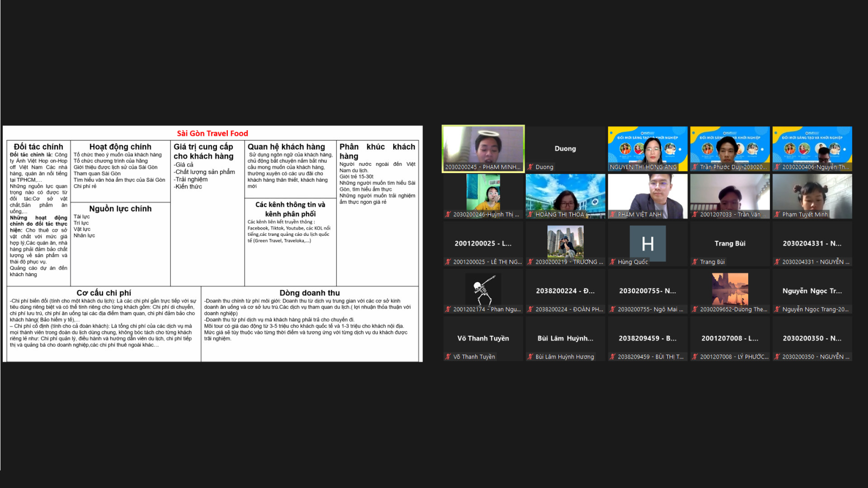This screenshot has width=868, height=488.
Task: Click 'Các kênh thông tin và kênh phân phối'
Action: pos(290,209)
